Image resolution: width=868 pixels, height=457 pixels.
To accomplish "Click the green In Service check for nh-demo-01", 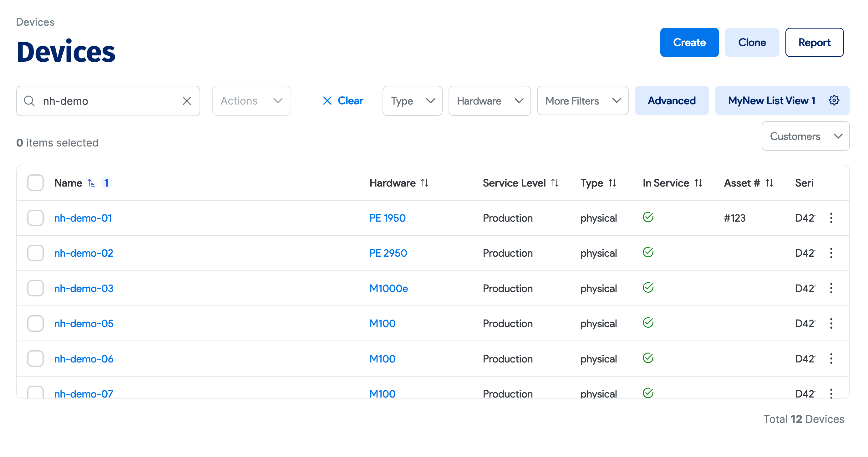I will point(648,218).
